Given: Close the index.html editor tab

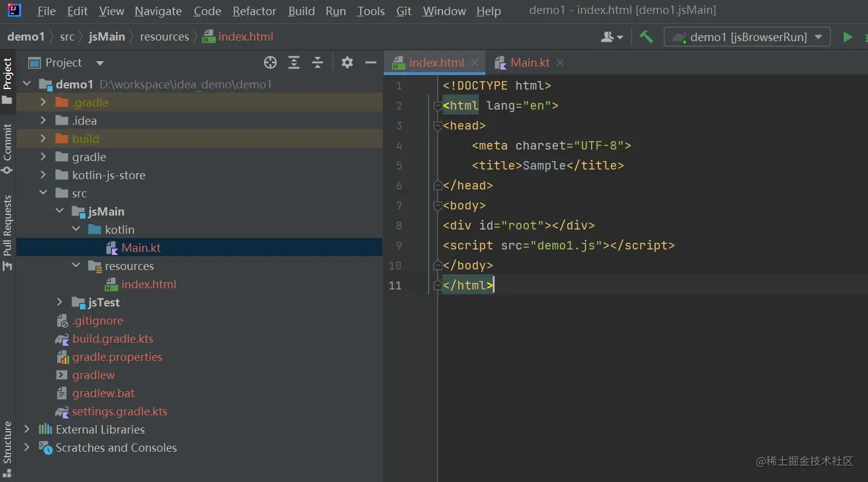Looking at the screenshot, I should 475,62.
